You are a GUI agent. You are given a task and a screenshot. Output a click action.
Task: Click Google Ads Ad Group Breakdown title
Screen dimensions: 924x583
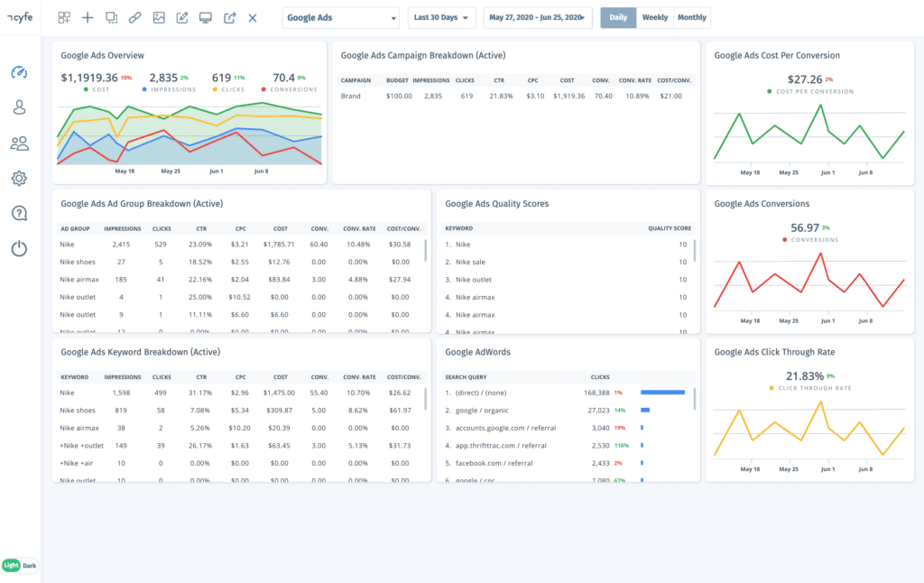[x=142, y=204]
